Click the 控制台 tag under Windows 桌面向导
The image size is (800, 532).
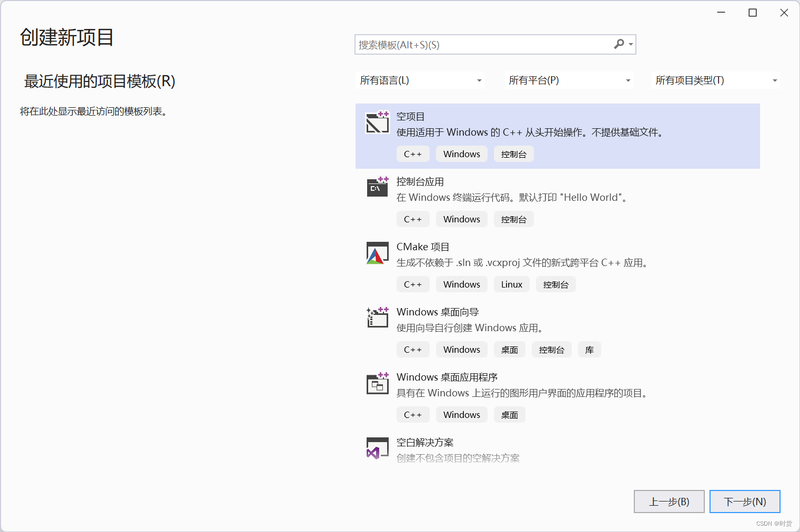(552, 350)
